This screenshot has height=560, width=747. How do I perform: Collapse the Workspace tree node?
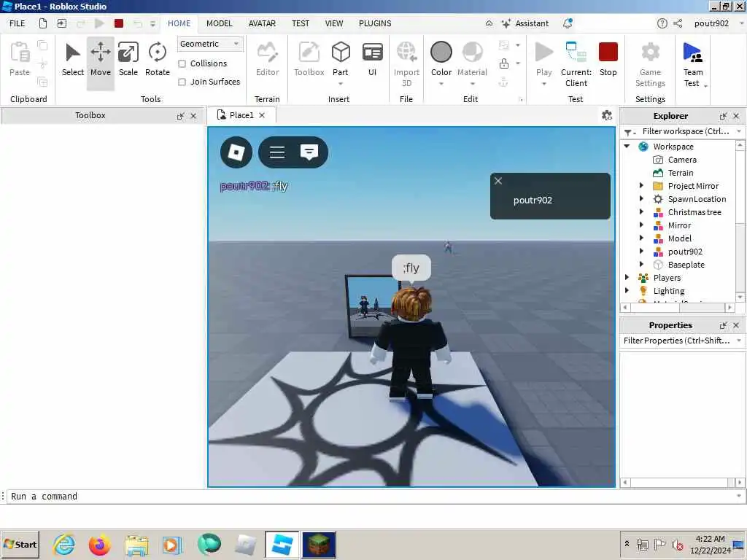click(627, 146)
